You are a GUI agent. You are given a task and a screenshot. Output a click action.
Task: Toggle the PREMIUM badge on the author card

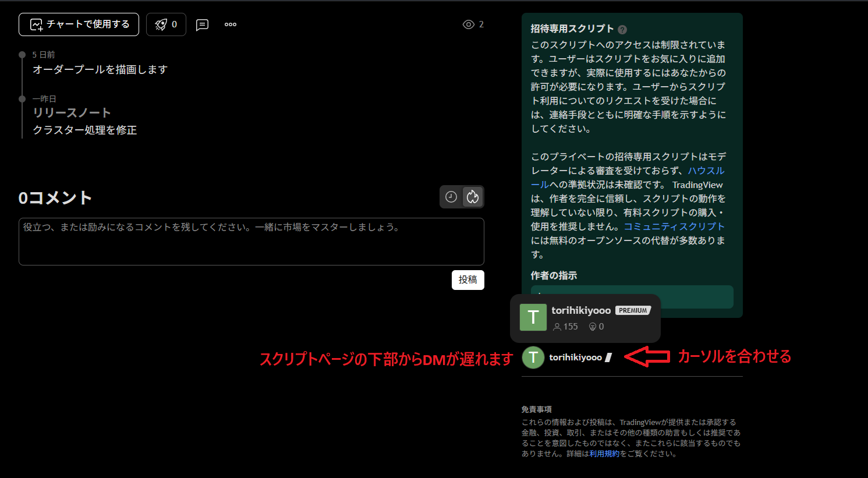tap(633, 310)
